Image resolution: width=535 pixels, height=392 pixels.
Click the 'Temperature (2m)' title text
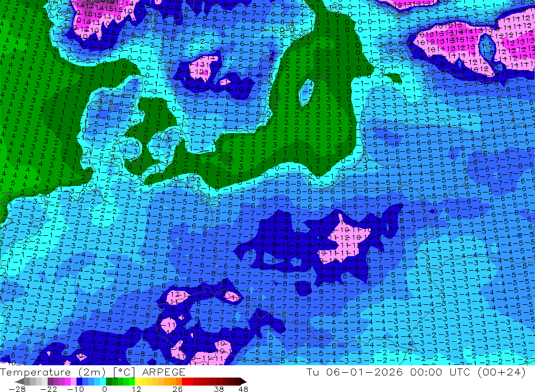[52, 372]
